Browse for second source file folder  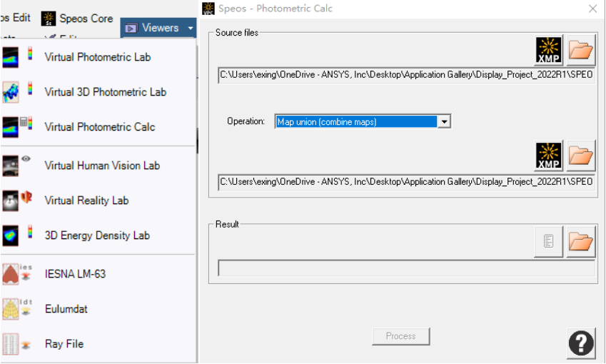580,156
